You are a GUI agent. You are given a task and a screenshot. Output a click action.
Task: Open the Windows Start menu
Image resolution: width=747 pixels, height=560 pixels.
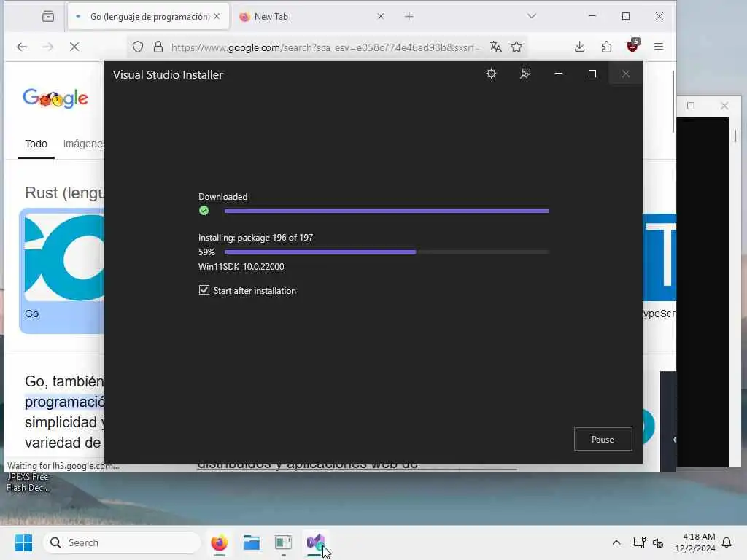pyautogui.click(x=23, y=542)
